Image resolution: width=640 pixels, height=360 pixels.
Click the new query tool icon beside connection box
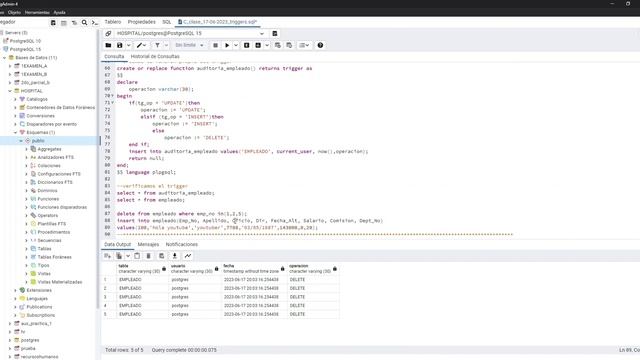(x=275, y=33)
